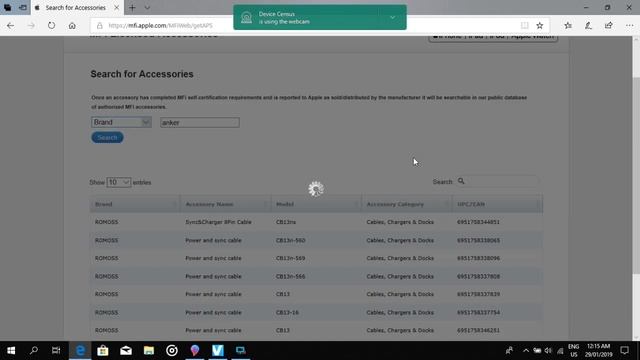This screenshot has width=640, height=360.
Task: Sort table by Model column
Action: click(x=316, y=204)
